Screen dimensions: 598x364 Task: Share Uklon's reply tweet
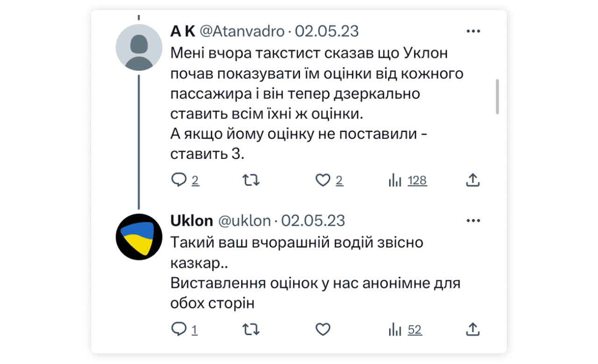[472, 329]
